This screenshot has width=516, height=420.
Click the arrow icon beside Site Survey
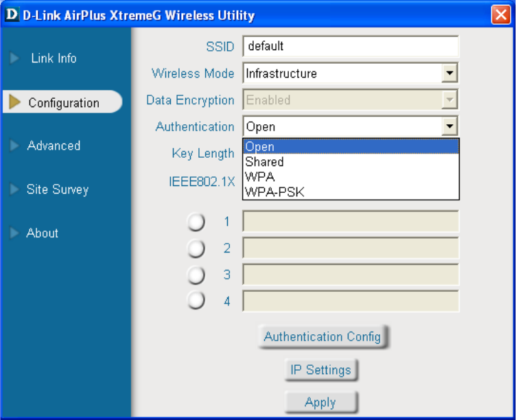[x=14, y=189]
